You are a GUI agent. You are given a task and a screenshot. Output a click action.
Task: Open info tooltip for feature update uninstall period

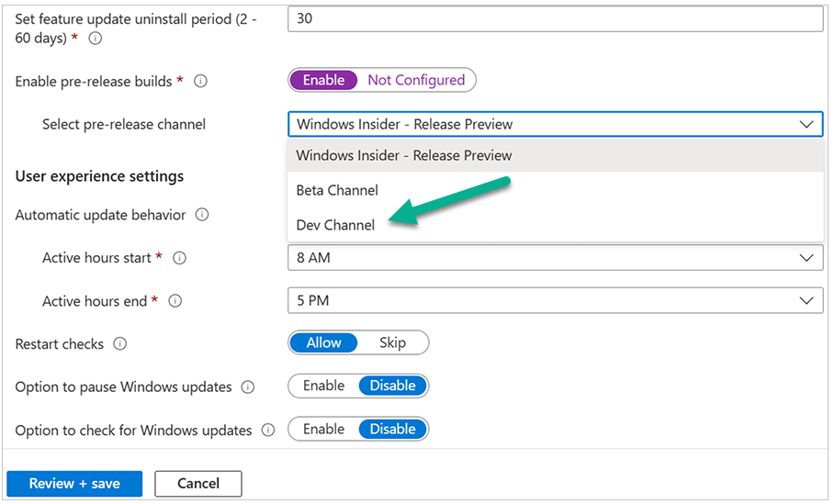point(96,39)
